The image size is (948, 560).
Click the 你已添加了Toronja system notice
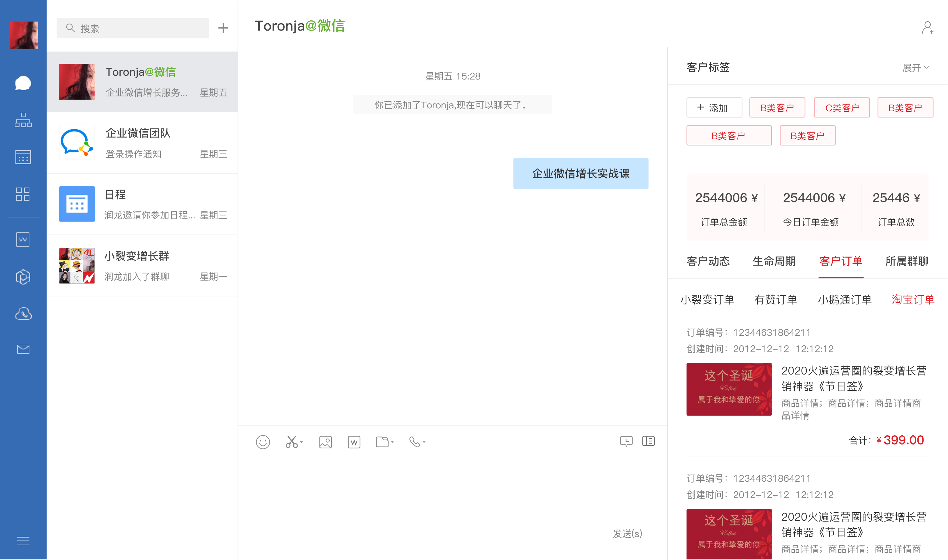453,105
